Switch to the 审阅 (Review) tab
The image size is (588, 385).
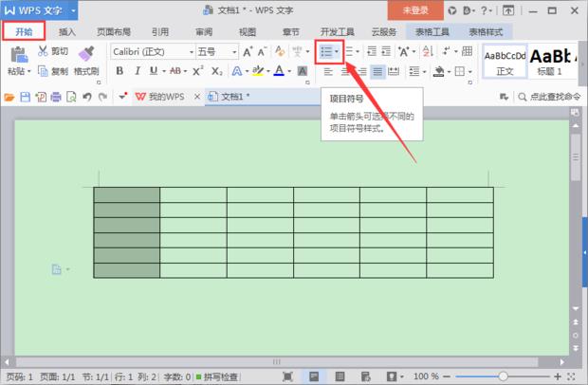click(x=204, y=32)
